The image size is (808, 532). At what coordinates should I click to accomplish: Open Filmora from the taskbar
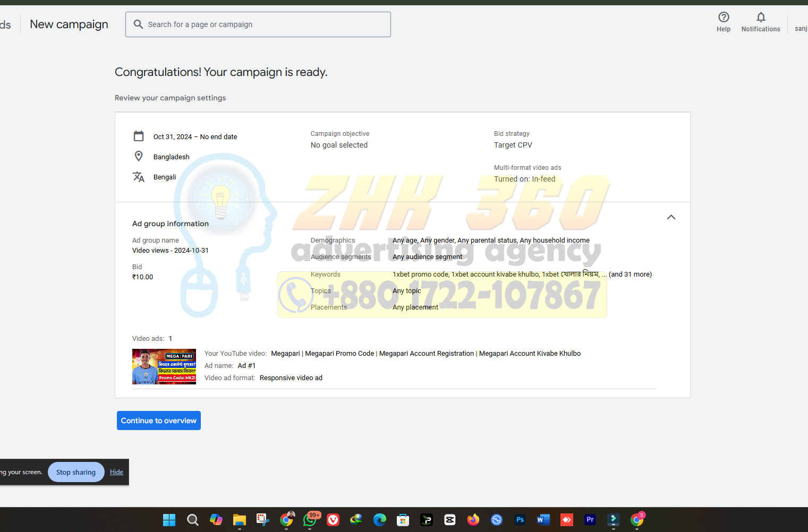point(614,520)
